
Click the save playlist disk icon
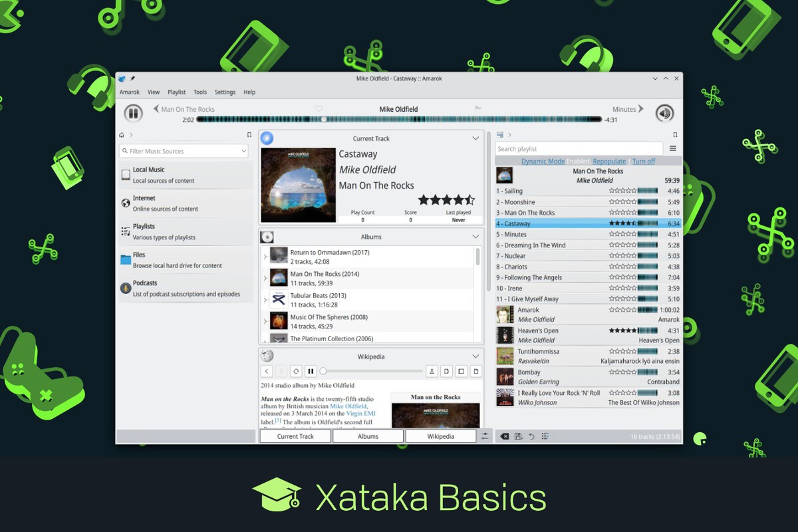pyautogui.click(x=518, y=436)
